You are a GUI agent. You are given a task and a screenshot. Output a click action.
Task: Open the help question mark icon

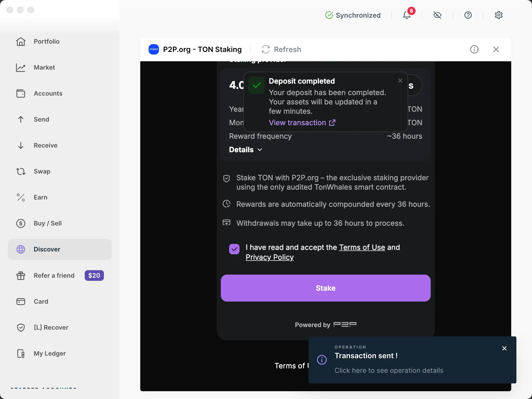click(468, 15)
